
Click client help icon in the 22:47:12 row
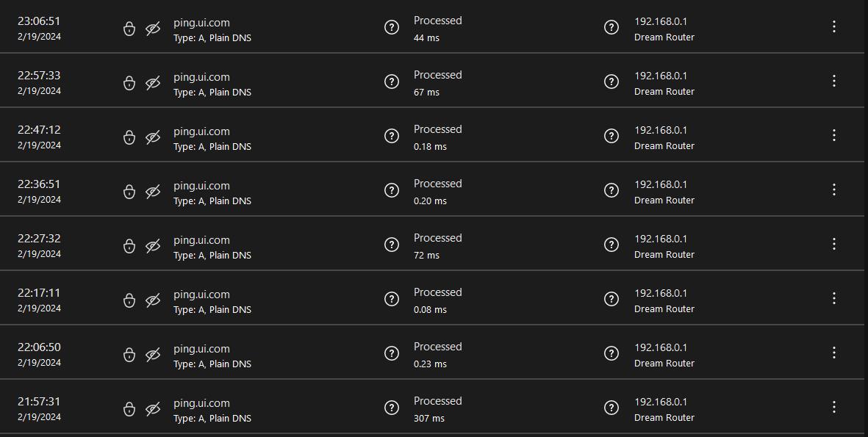point(611,136)
